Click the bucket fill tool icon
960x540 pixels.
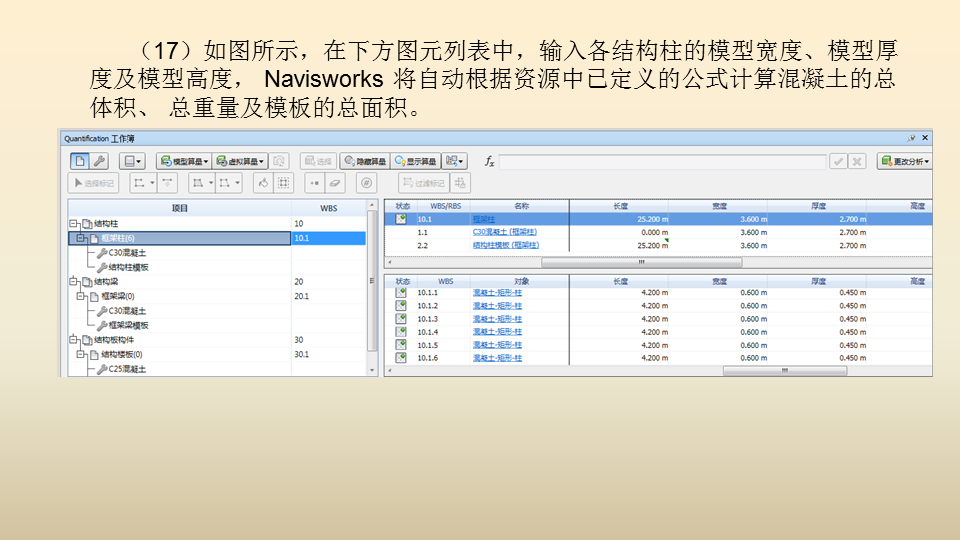point(263,182)
